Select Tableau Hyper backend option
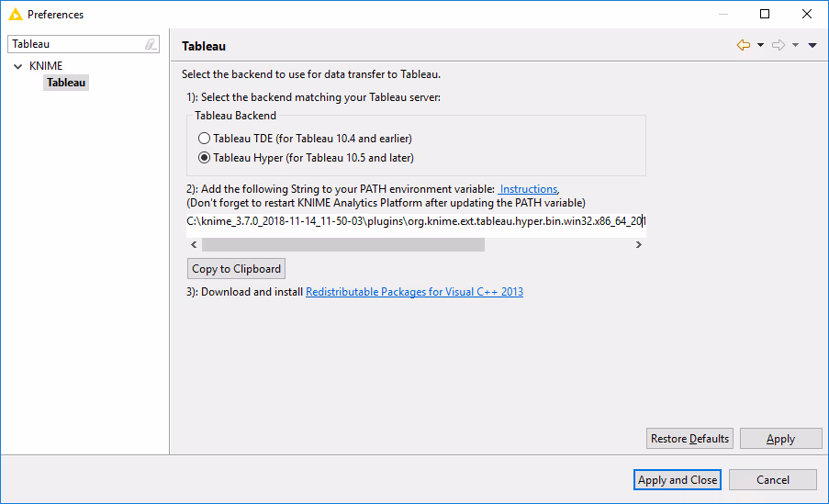829x504 pixels. click(x=205, y=158)
